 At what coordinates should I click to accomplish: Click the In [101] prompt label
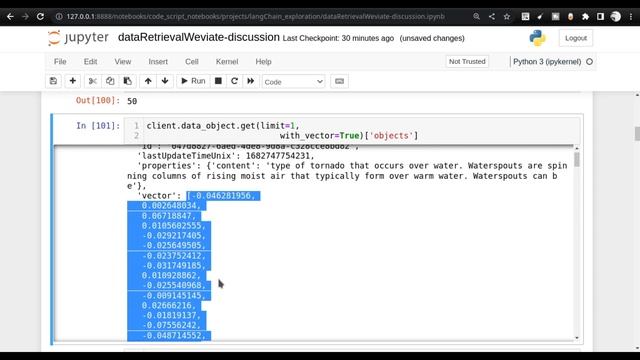pos(98,125)
